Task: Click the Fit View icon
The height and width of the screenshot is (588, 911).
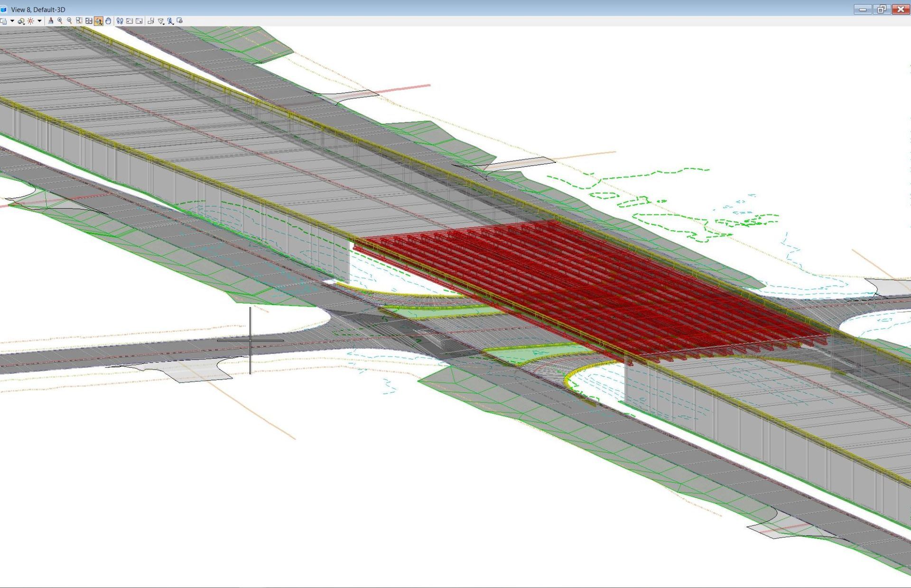Action: pyautogui.click(x=89, y=21)
